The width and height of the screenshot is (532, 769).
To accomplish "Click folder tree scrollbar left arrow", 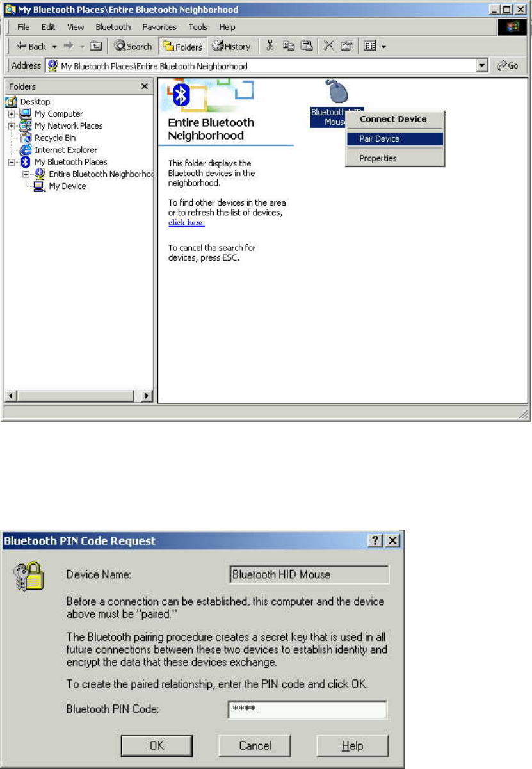I will point(10,396).
